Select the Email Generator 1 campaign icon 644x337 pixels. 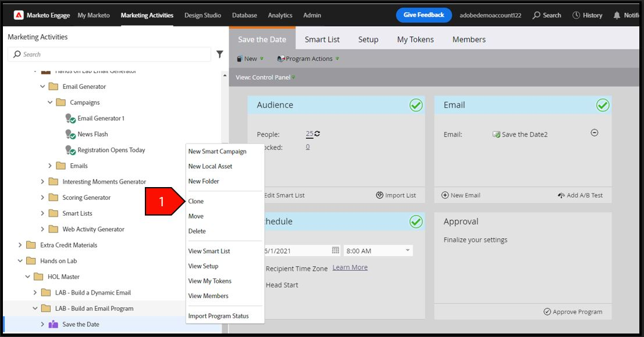tap(70, 119)
